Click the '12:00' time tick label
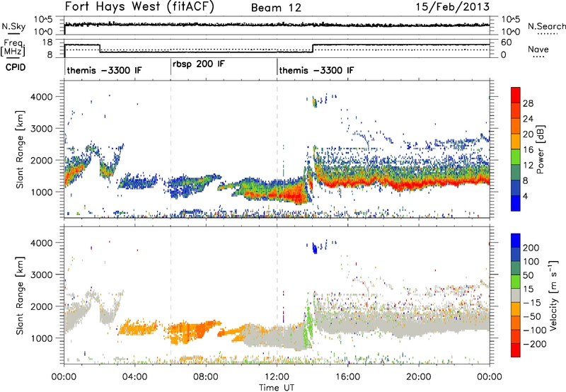The image size is (566, 392). (x=277, y=377)
